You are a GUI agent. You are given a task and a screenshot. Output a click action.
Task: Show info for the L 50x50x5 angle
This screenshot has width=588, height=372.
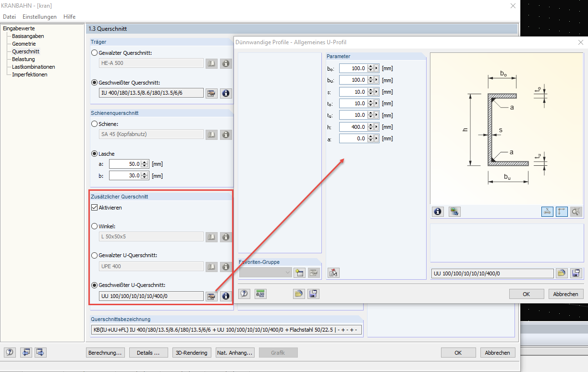coord(226,237)
